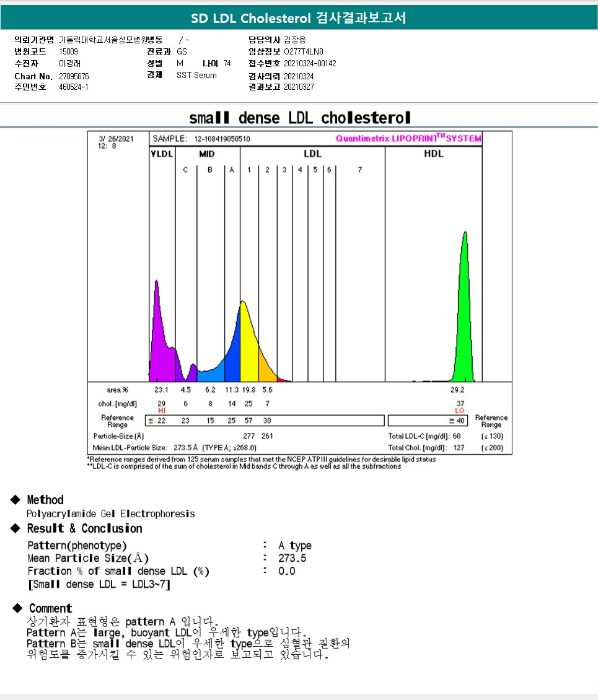The height and width of the screenshot is (700, 598).
Task: Click the Chart No. value 27095676
Action: coord(74,76)
